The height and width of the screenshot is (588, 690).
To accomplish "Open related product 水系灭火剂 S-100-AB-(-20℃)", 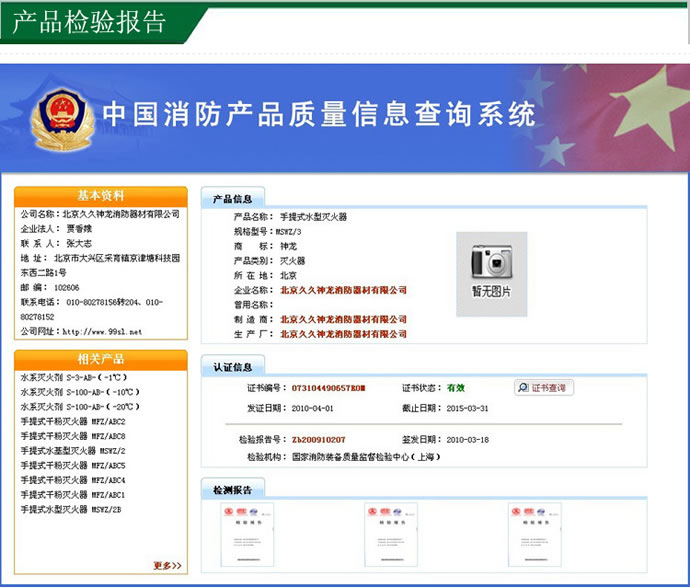I will click(x=80, y=407).
